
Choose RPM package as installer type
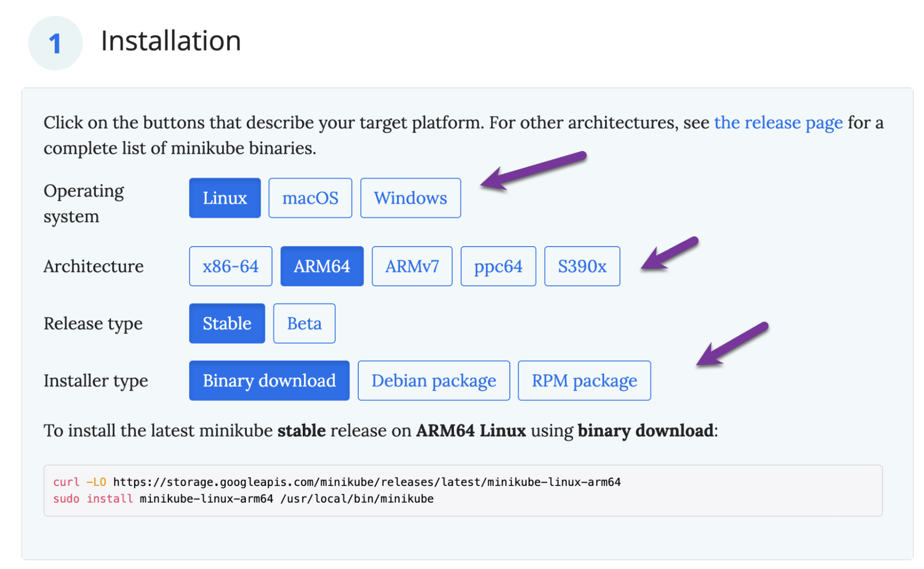click(584, 380)
